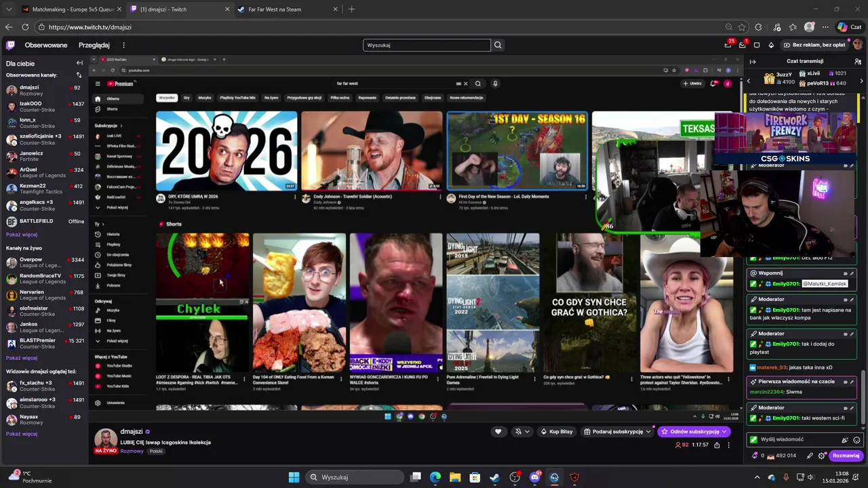
Task: Toggle follow with the heart button
Action: 498,432
